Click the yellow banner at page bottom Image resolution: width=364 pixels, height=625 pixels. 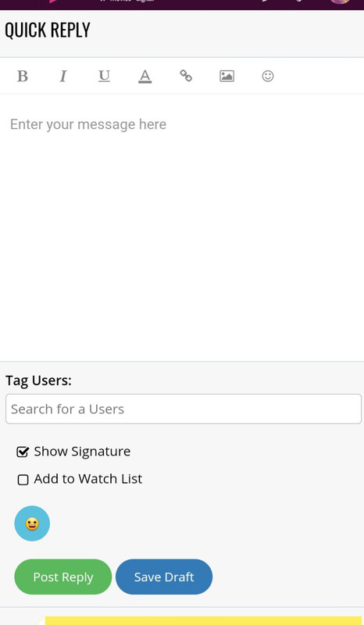[x=203, y=620]
